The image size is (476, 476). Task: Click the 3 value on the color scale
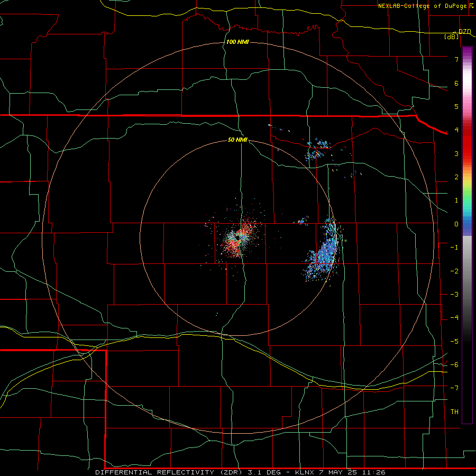[456, 153]
